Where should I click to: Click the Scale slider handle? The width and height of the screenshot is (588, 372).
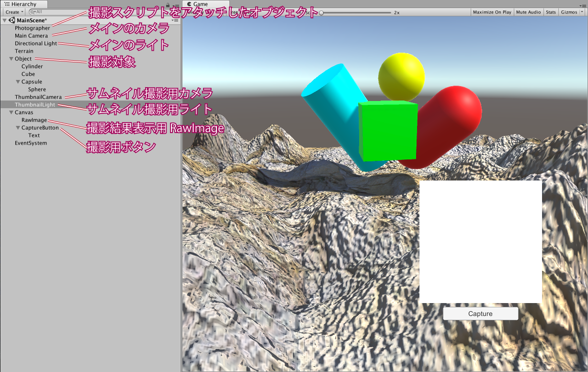321,12
